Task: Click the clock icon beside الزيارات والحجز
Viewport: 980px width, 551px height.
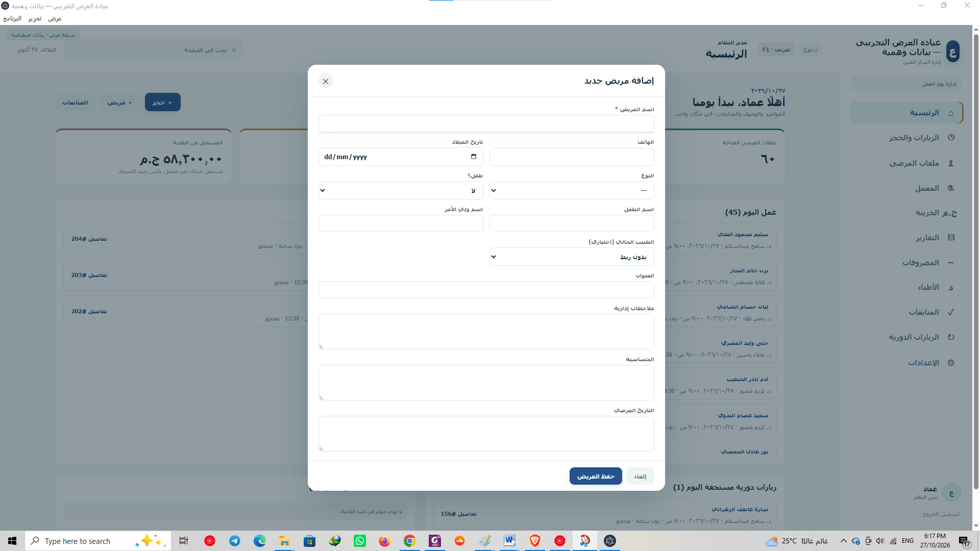Action: 951,137
